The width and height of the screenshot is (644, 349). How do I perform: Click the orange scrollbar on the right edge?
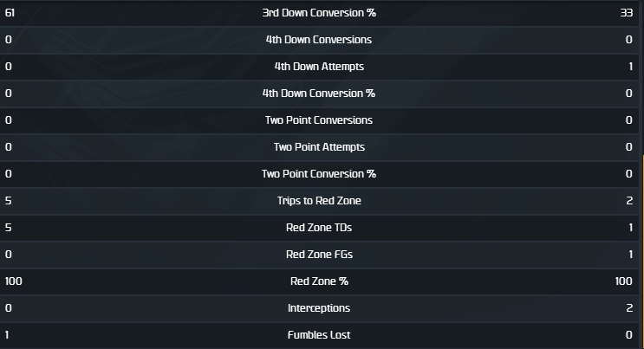pyautogui.click(x=642, y=251)
